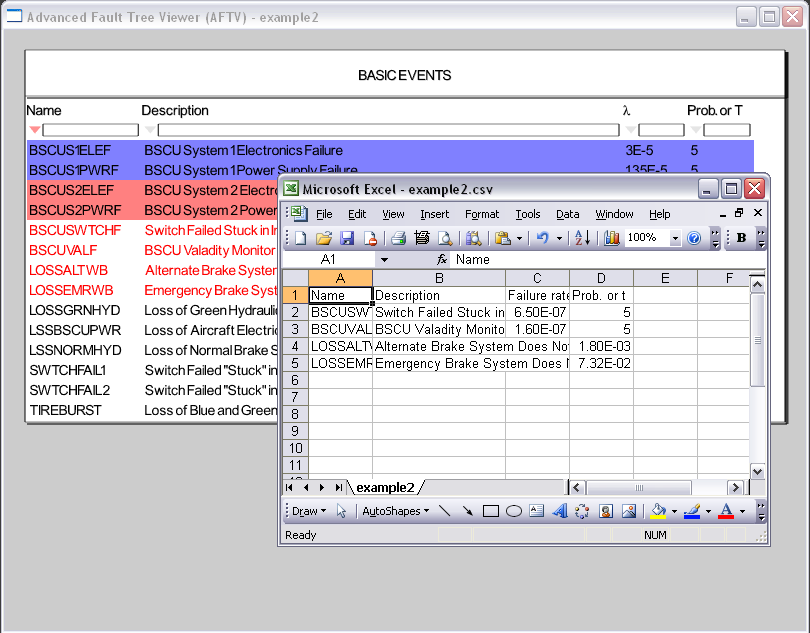The width and height of the screenshot is (810, 633).
Task: Select cell containing 7.32E-02 in Excel
Action: 602,363
